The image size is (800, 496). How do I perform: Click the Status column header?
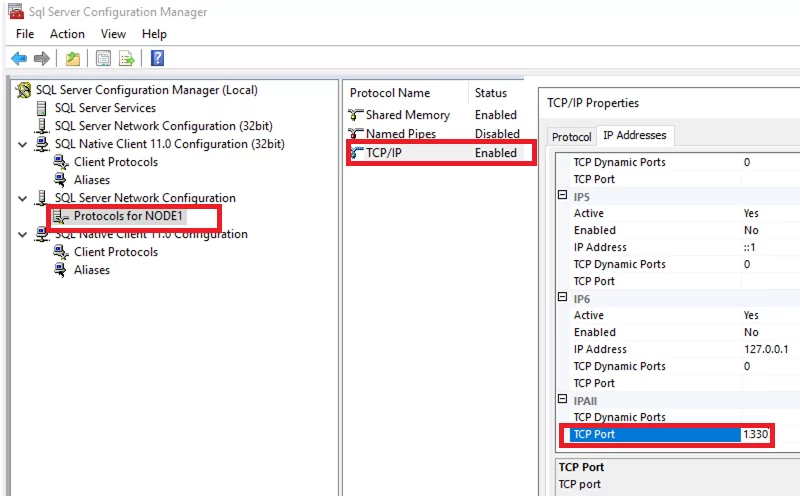pyautogui.click(x=491, y=93)
